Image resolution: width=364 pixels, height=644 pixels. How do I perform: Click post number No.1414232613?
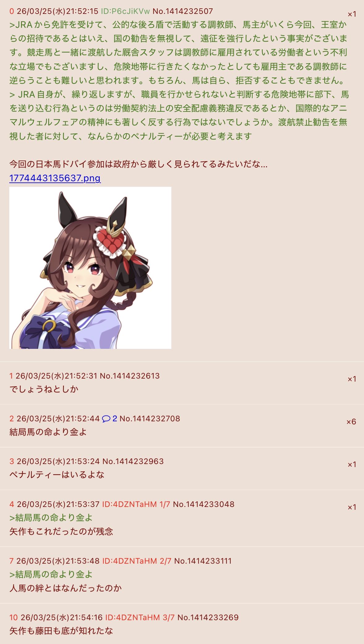(x=130, y=376)
